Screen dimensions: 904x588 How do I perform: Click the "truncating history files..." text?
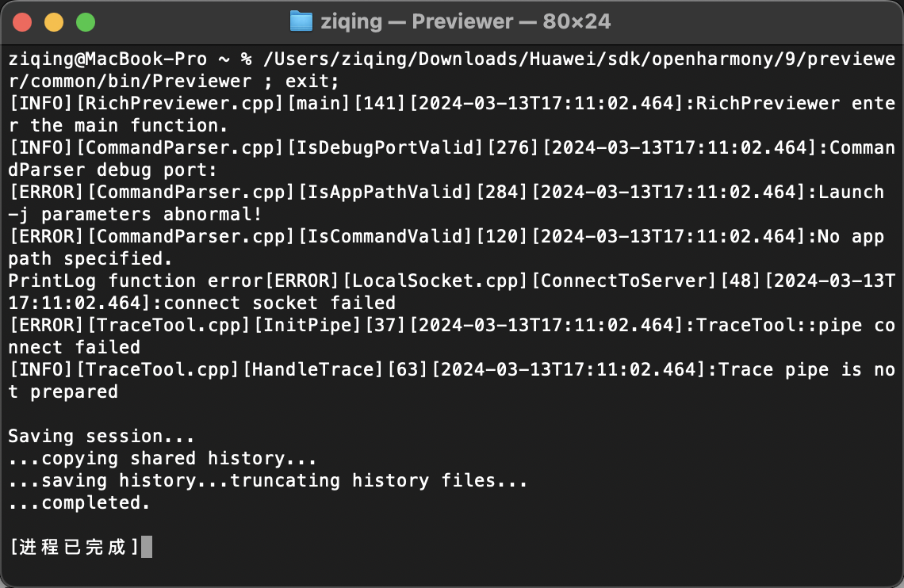379,480
